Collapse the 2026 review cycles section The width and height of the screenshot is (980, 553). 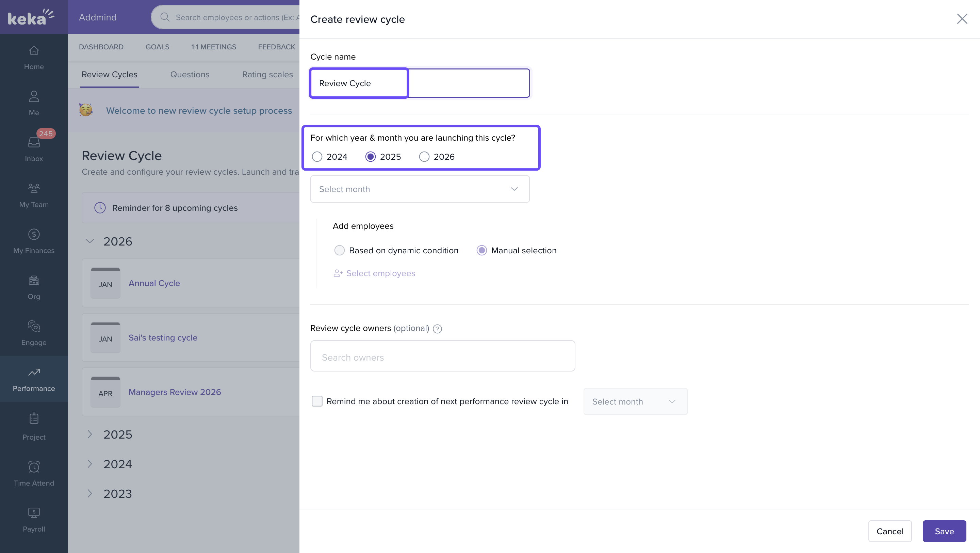90,241
